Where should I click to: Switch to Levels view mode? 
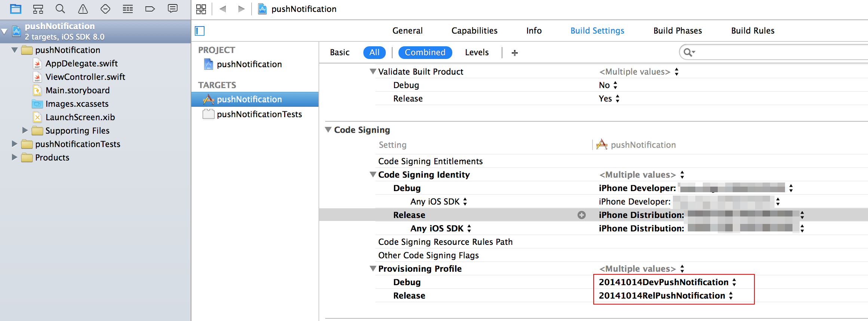(x=477, y=53)
